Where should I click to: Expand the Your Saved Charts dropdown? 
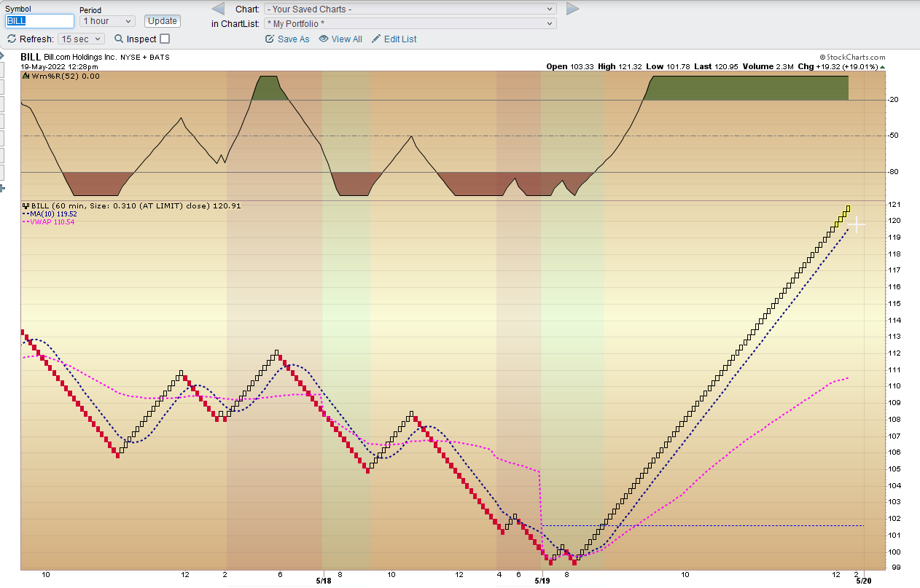(410, 9)
